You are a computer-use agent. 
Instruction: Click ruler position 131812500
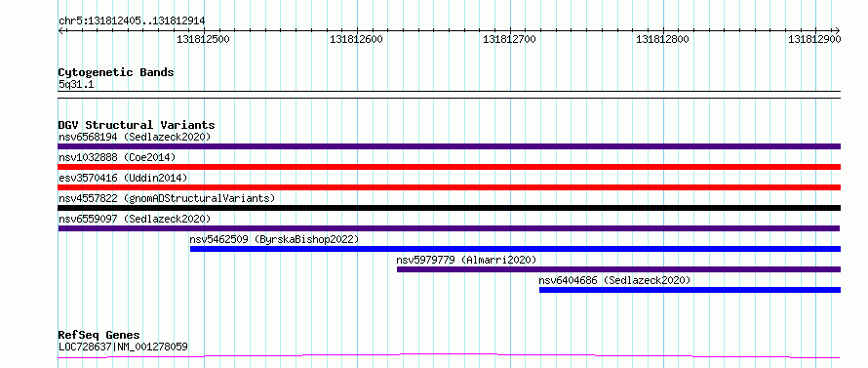[203, 39]
